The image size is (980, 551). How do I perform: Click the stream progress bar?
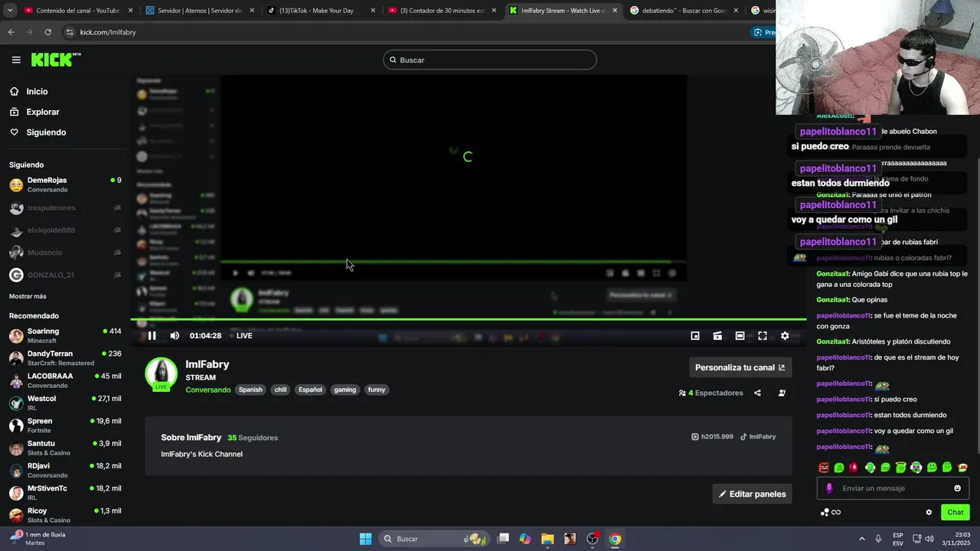[468, 319]
